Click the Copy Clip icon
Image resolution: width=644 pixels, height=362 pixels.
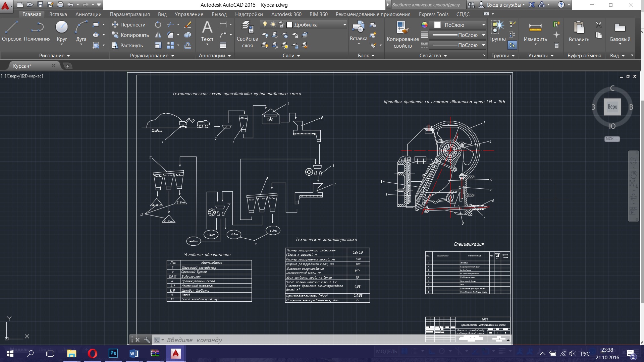599,35
